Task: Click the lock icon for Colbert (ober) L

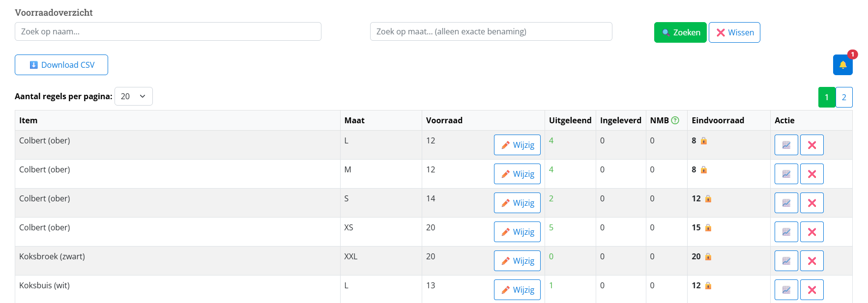Action: click(x=704, y=141)
